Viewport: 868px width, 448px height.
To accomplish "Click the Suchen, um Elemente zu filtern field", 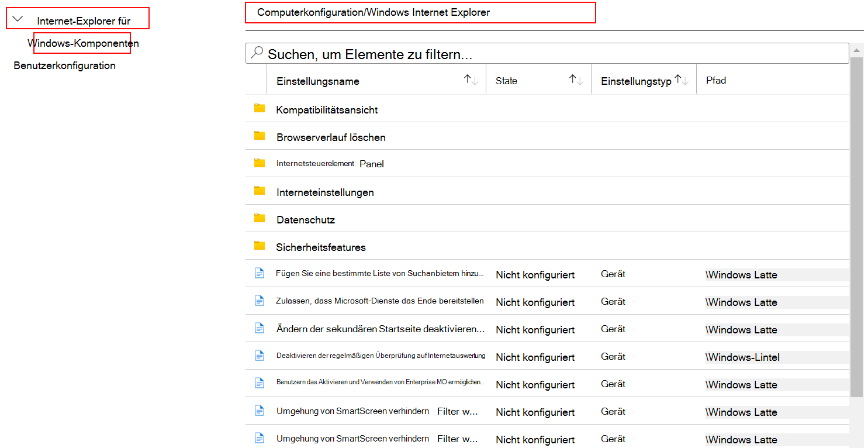I will pos(547,53).
